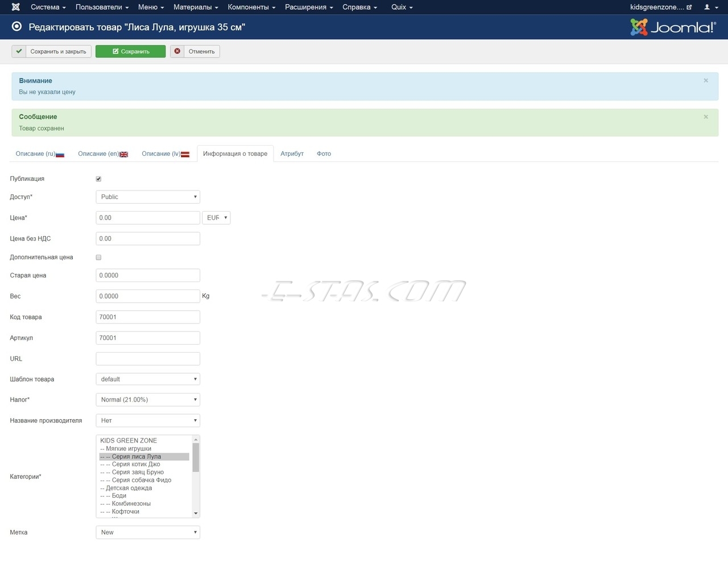Viewport: 728px width, 575px height.
Task: Click the Цена input field
Action: click(148, 218)
